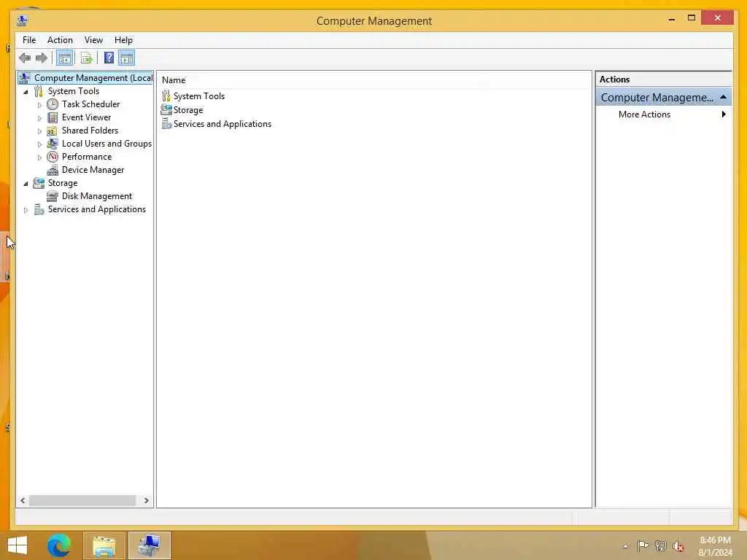Viewport: 747px width, 560px height.
Task: Select the Performance label in tree
Action: coord(87,157)
